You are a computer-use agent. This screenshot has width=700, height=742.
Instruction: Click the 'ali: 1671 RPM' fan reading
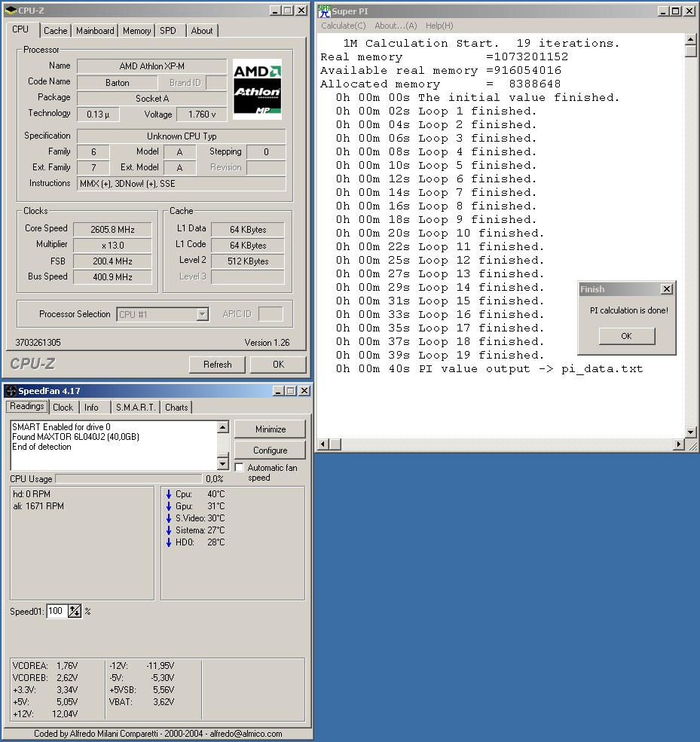tap(38, 506)
